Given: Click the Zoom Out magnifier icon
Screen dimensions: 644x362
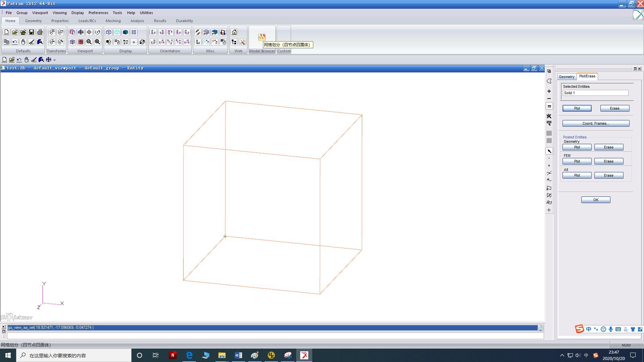Looking at the screenshot, I should pos(89,42).
